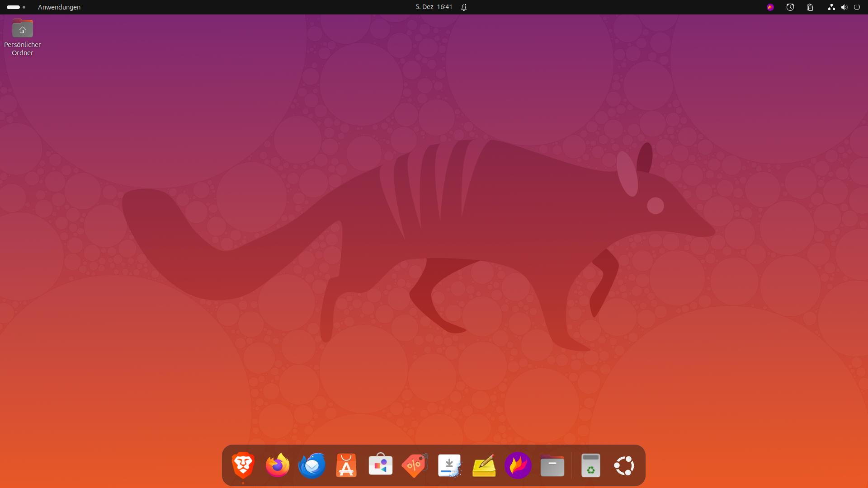The width and height of the screenshot is (868, 488).
Task: Open calendar by clicking the date and time
Action: pos(434,7)
